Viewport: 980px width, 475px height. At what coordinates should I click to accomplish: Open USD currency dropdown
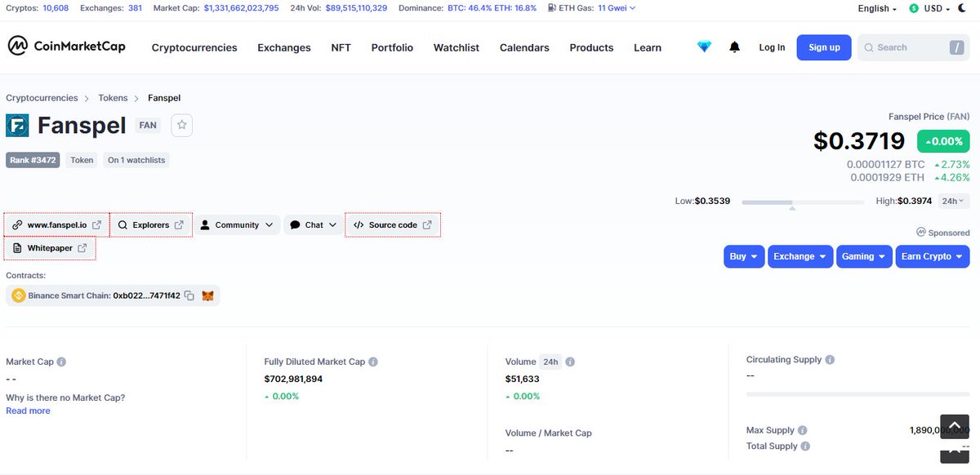(929, 8)
